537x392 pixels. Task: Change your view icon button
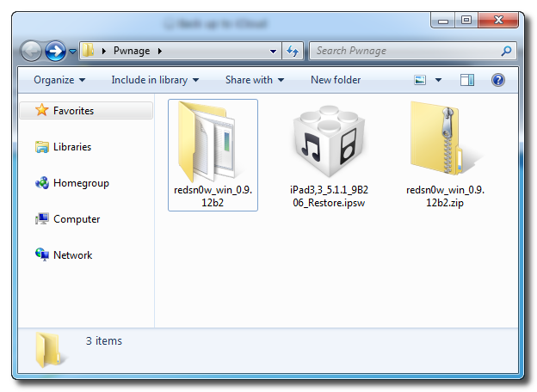point(420,80)
